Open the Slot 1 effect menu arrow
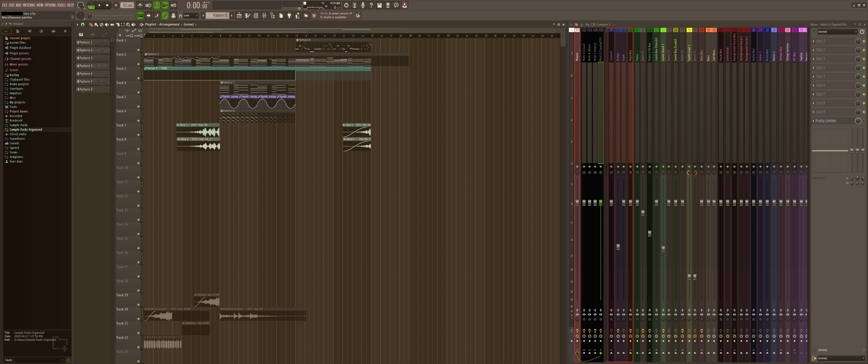Image resolution: width=868 pixels, height=364 pixels. 813,41
